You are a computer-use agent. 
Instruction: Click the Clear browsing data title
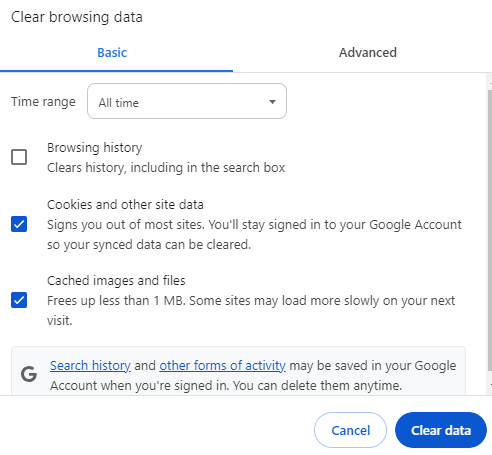[77, 17]
